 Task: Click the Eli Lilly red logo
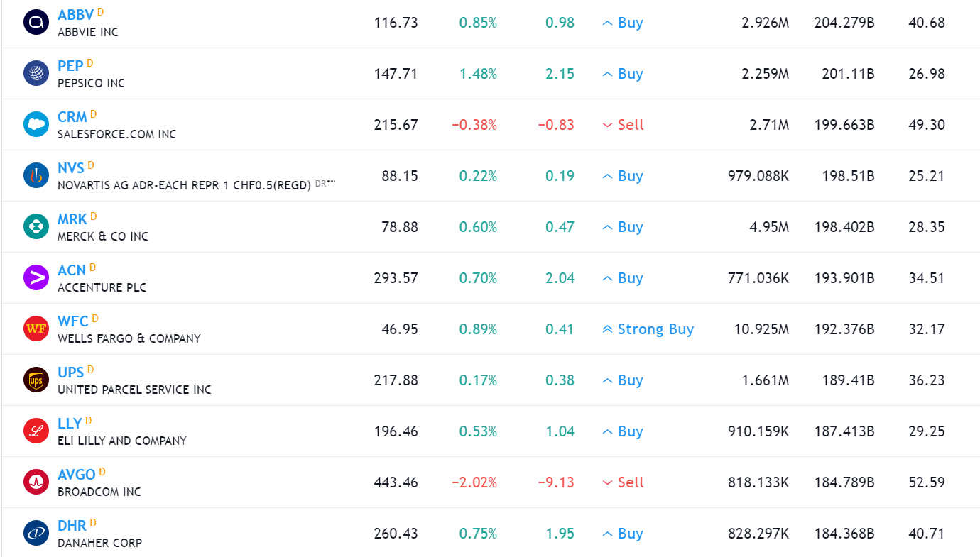[36, 431]
